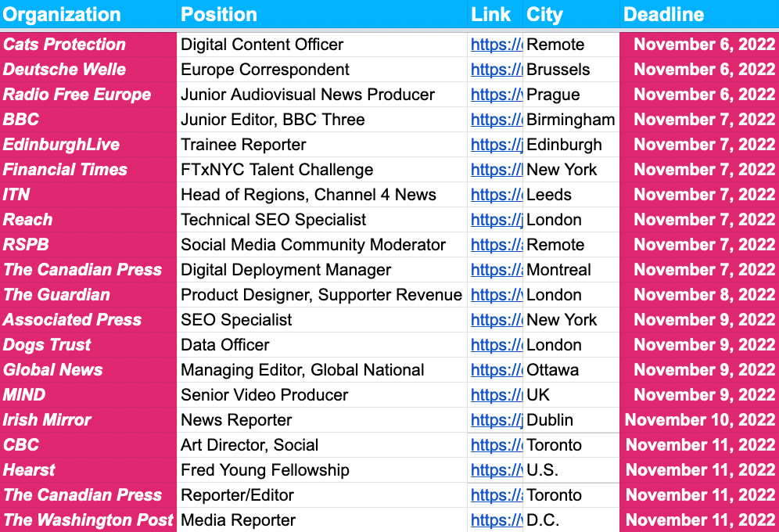This screenshot has width=779, height=532.
Task: Select the Position column header
Action: tap(322, 14)
